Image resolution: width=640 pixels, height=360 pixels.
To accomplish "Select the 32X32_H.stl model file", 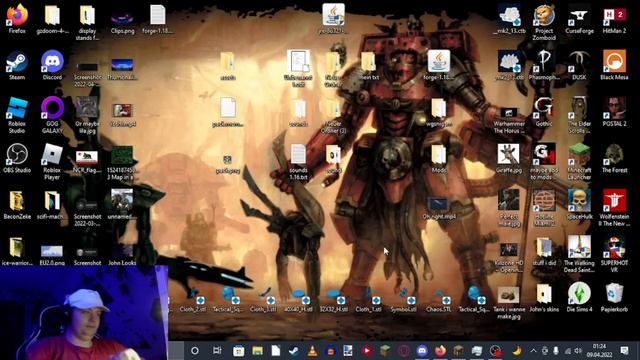I will point(333,301).
